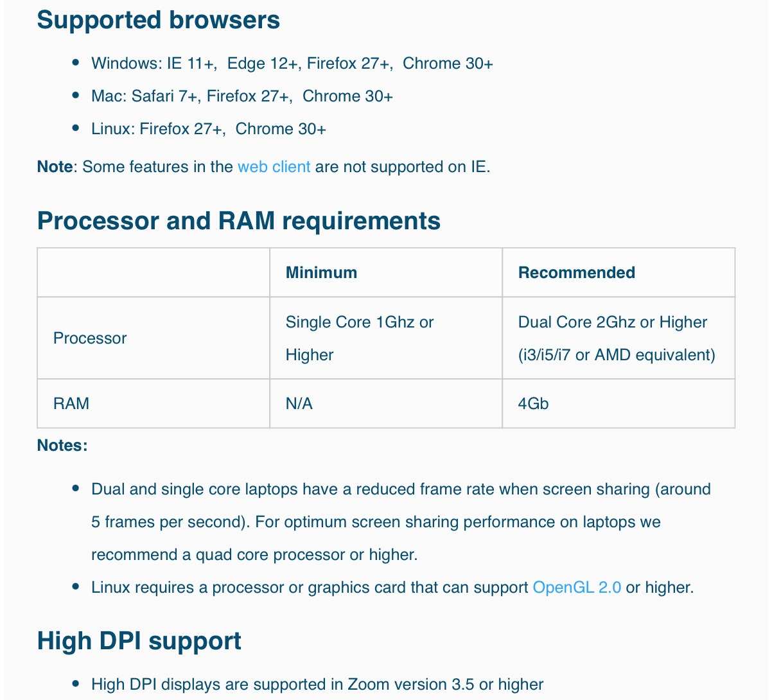Click the High DPI displays bullet text
The width and height of the screenshot is (781, 700).
(317, 685)
